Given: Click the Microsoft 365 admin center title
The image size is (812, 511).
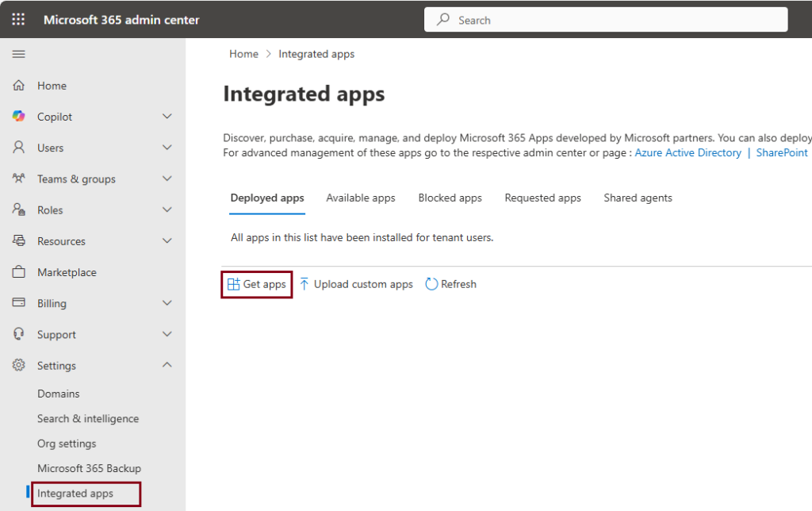Looking at the screenshot, I should [121, 20].
